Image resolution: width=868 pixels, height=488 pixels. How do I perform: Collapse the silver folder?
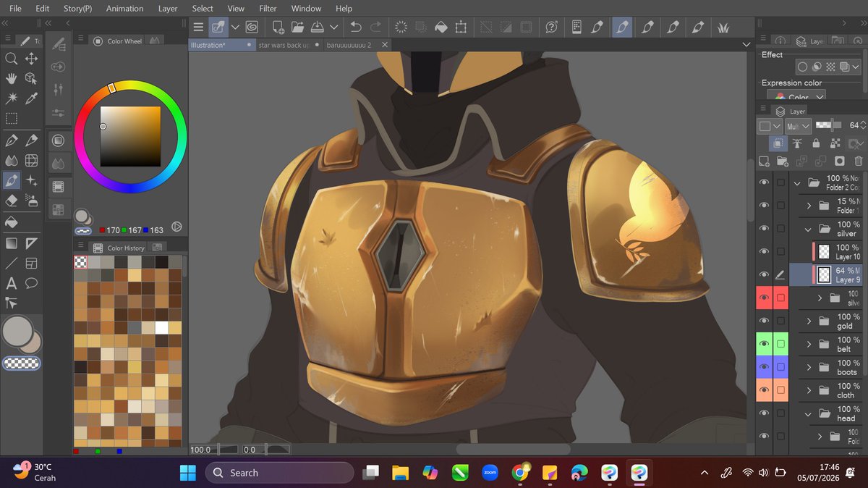(x=808, y=229)
